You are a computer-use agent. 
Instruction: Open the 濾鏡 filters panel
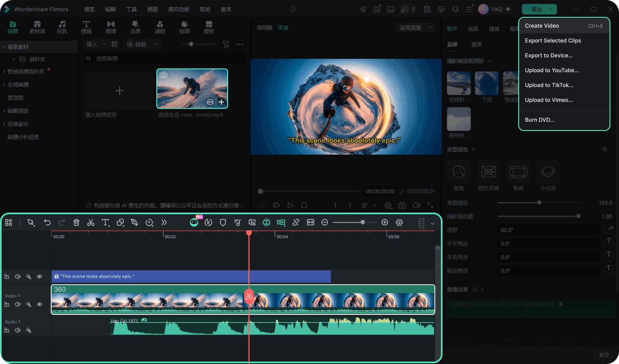point(160,27)
